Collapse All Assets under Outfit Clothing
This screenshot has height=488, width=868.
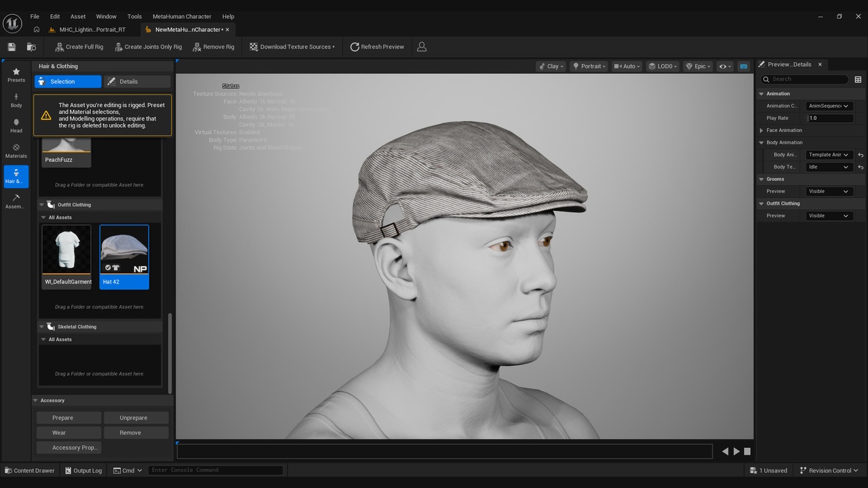(44, 218)
